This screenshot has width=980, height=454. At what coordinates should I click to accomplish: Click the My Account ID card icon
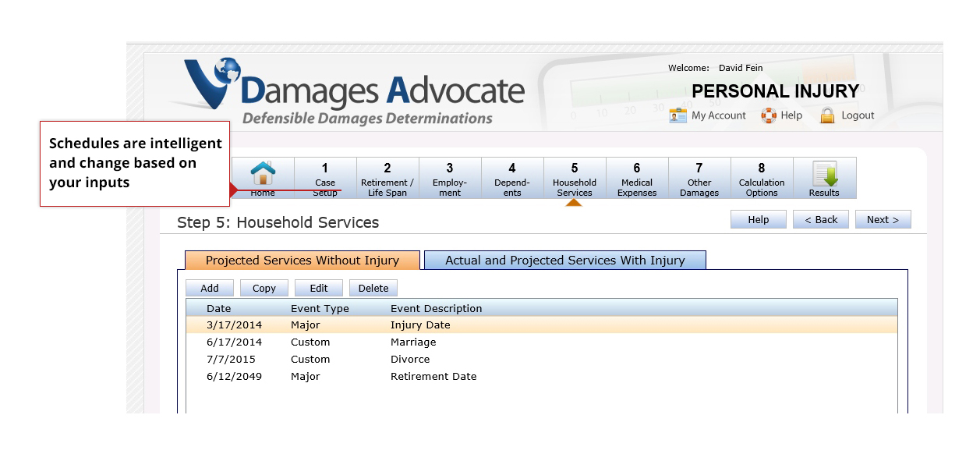678,115
